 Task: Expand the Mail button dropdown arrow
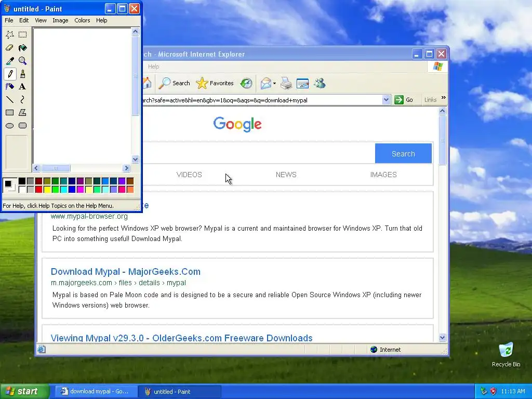click(274, 84)
